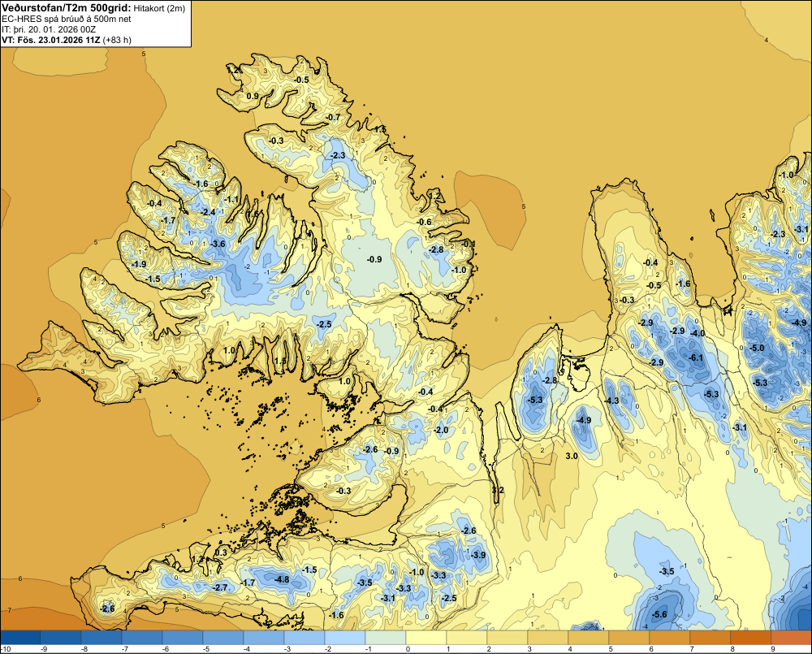This screenshot has width=812, height=654.
Task: Click the '3.2' temperature value on the map
Action: point(498,490)
